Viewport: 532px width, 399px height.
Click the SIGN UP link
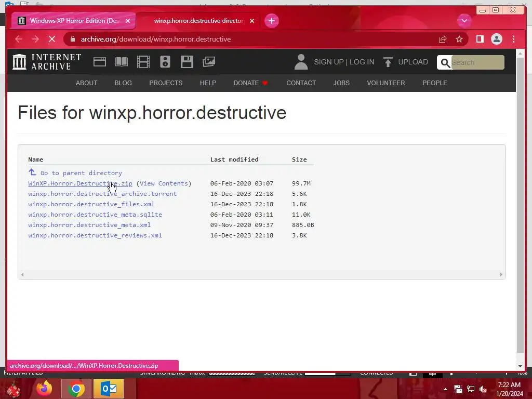328,62
